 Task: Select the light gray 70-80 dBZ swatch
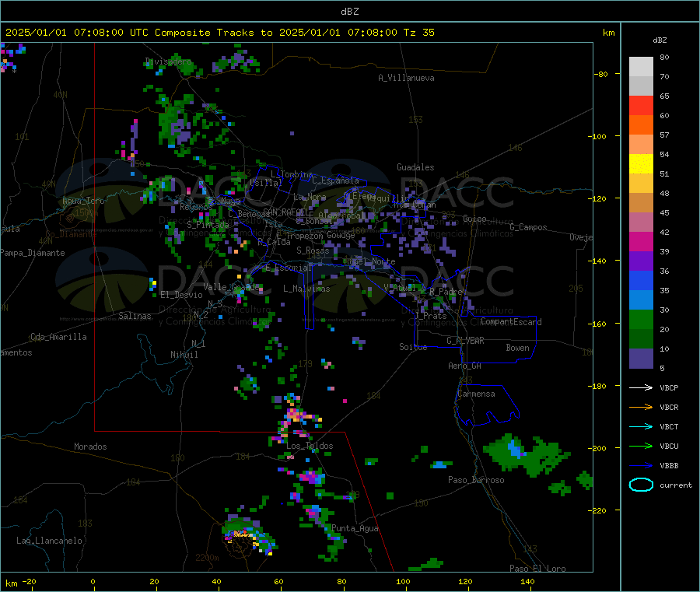641,67
